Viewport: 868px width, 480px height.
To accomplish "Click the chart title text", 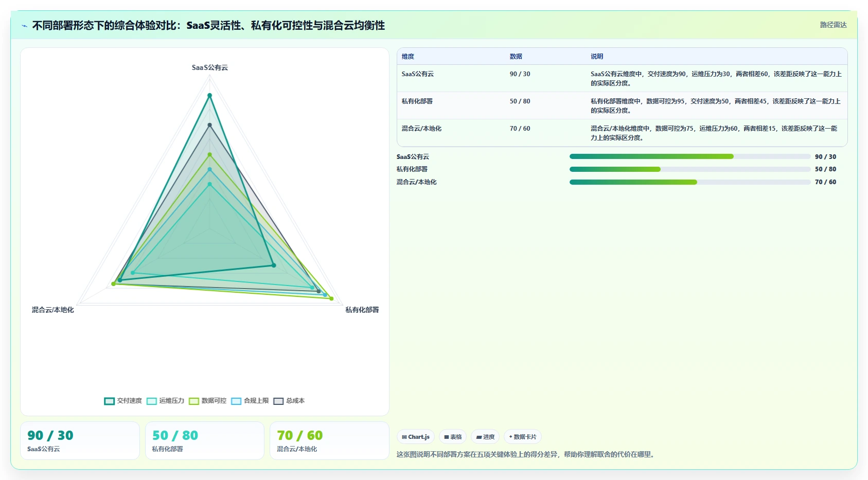I will coord(208,25).
